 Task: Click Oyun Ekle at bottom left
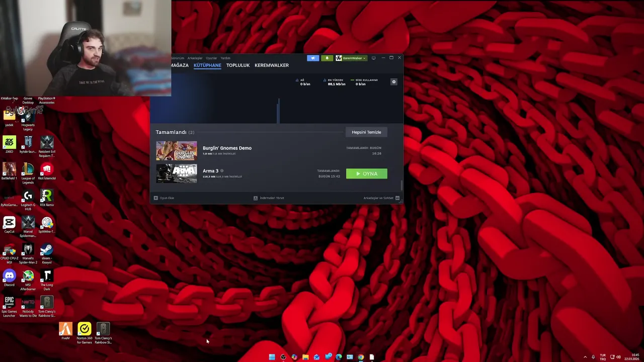[x=164, y=198]
